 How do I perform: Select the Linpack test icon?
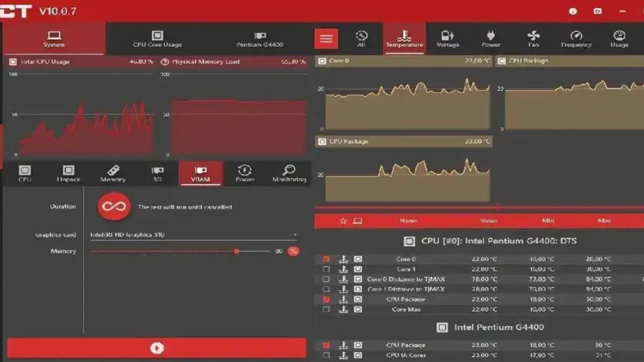[x=69, y=170]
